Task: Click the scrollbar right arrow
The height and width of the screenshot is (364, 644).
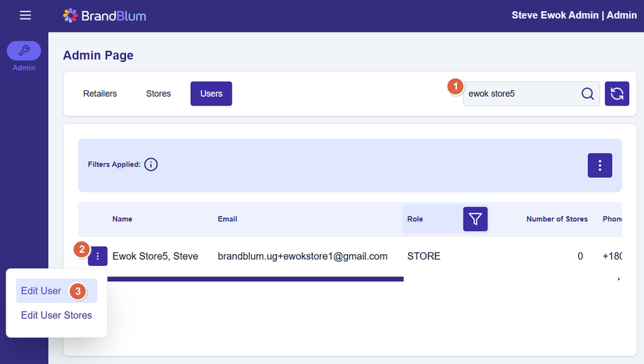Action: click(x=619, y=279)
